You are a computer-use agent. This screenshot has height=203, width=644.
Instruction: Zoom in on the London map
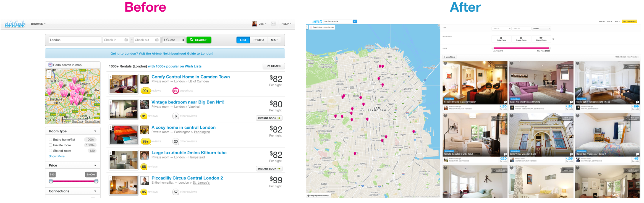(49, 72)
